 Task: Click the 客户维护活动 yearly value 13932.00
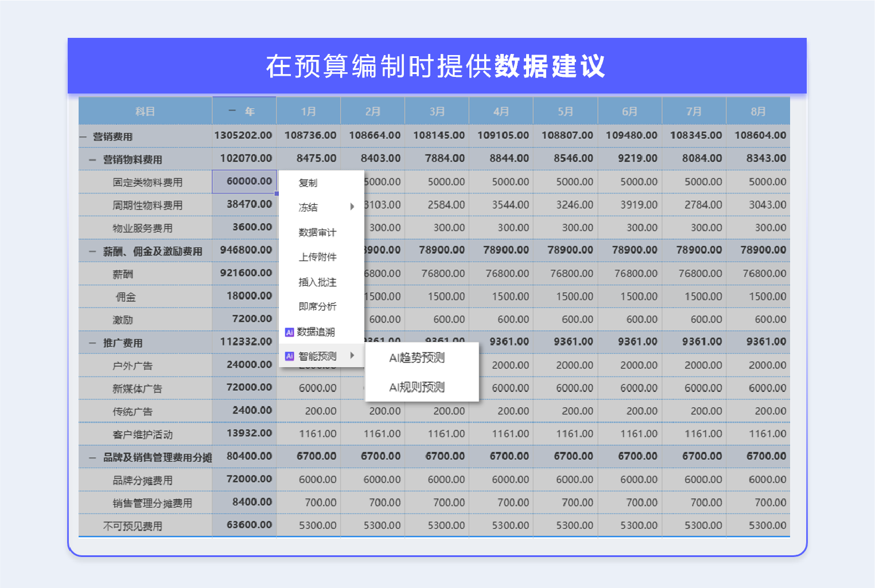click(250, 433)
